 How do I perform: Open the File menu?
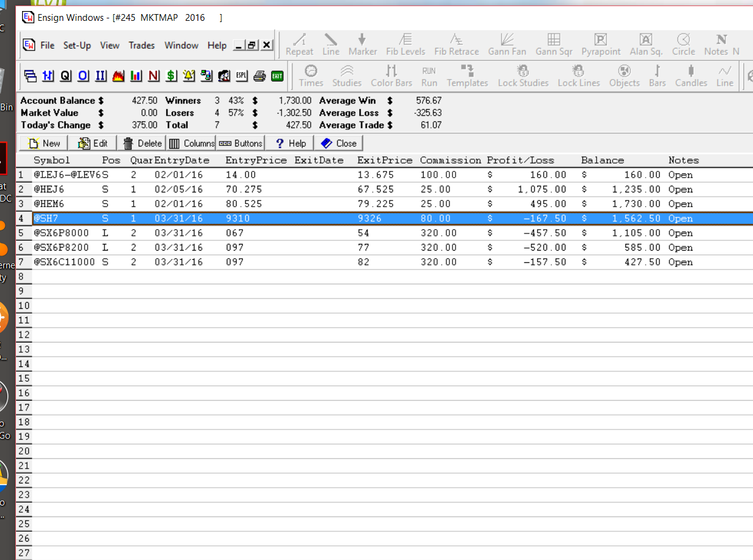click(x=47, y=45)
